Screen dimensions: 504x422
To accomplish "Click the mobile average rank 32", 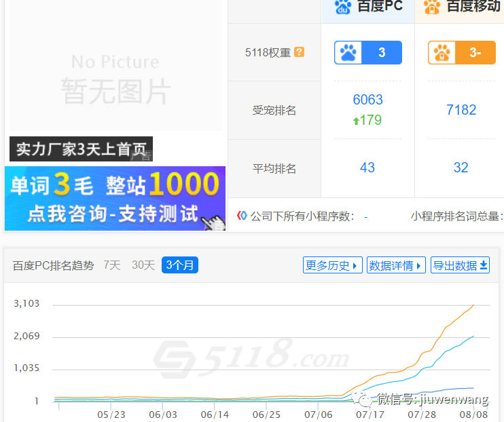I will coord(461,168).
